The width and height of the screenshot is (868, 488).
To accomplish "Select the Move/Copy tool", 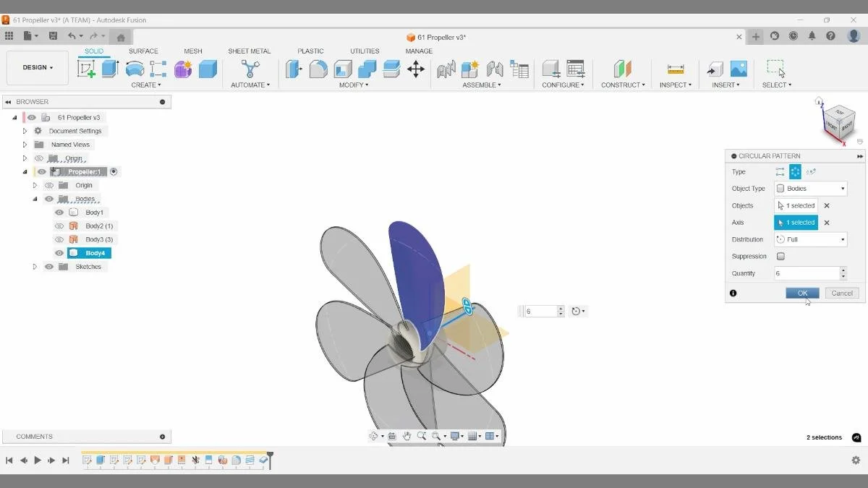I will pos(415,68).
